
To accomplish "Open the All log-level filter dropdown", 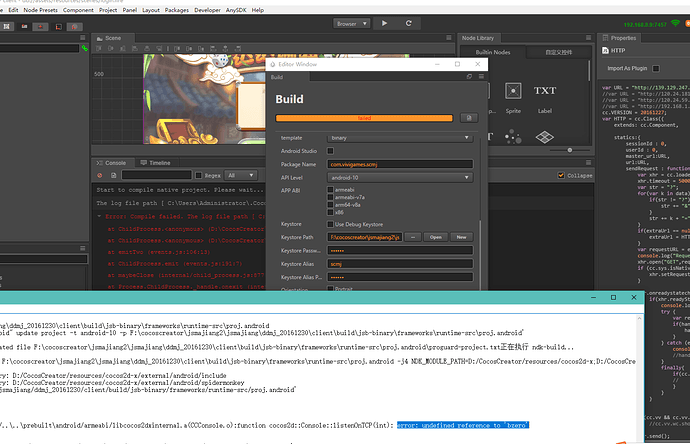I will (x=240, y=175).
